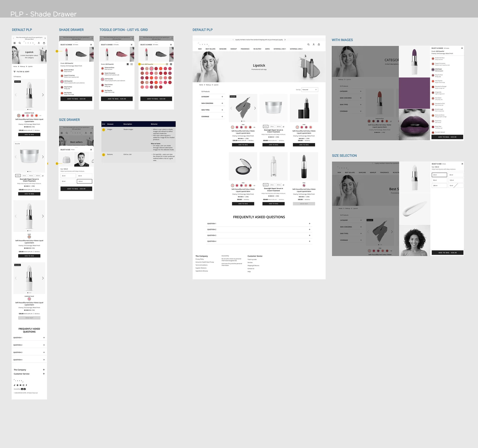The width and height of the screenshot is (478, 448).
Task: Click EXTERNAL LINK 1 in navigation bar
Action: pyautogui.click(x=280, y=49)
